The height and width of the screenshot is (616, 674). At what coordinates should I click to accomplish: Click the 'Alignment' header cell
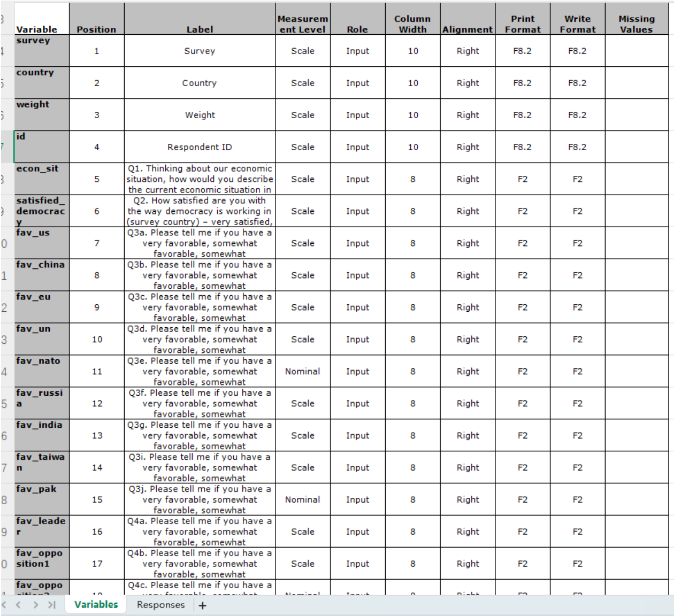[x=468, y=19]
